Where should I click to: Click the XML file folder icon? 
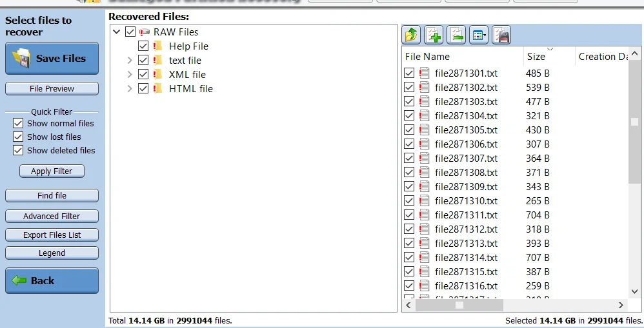(157, 74)
